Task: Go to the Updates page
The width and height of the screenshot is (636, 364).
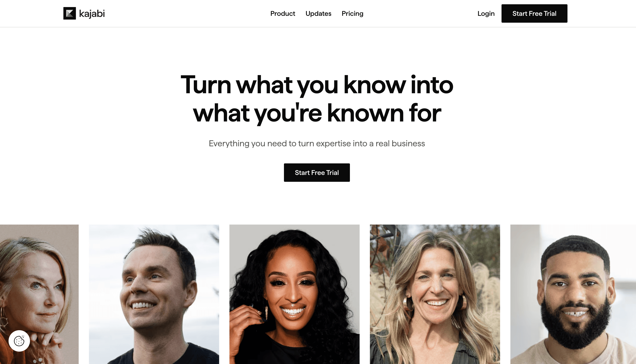Action: (318, 13)
